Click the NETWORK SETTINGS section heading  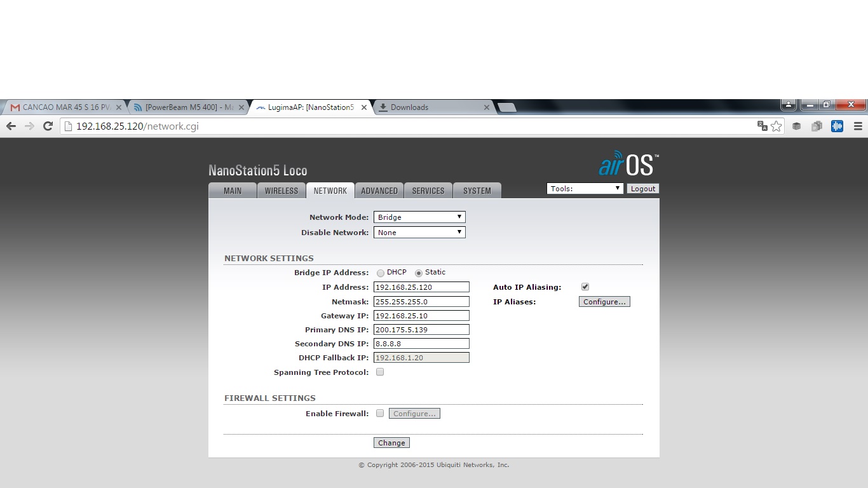coord(269,259)
